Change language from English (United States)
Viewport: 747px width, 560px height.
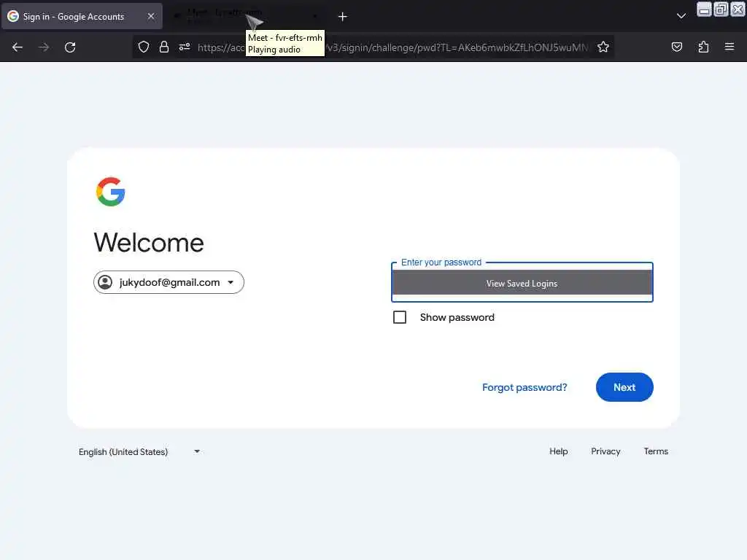tap(139, 452)
